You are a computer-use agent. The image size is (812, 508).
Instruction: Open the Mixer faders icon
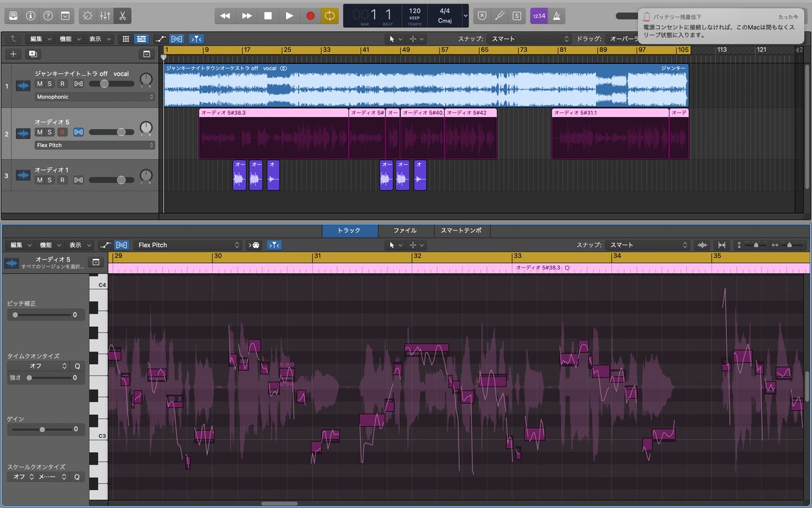click(x=105, y=15)
